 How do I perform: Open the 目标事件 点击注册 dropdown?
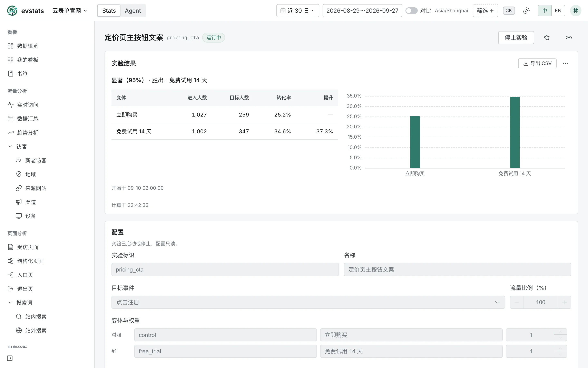(x=308, y=302)
